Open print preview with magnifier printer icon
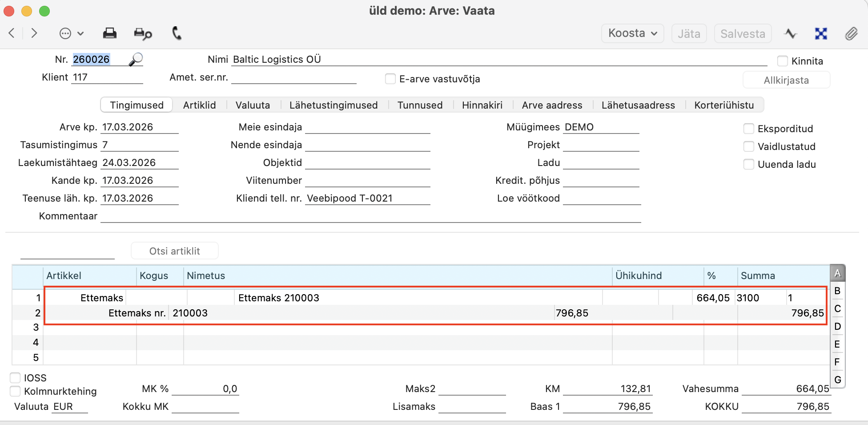The image size is (868, 425). coord(143,34)
